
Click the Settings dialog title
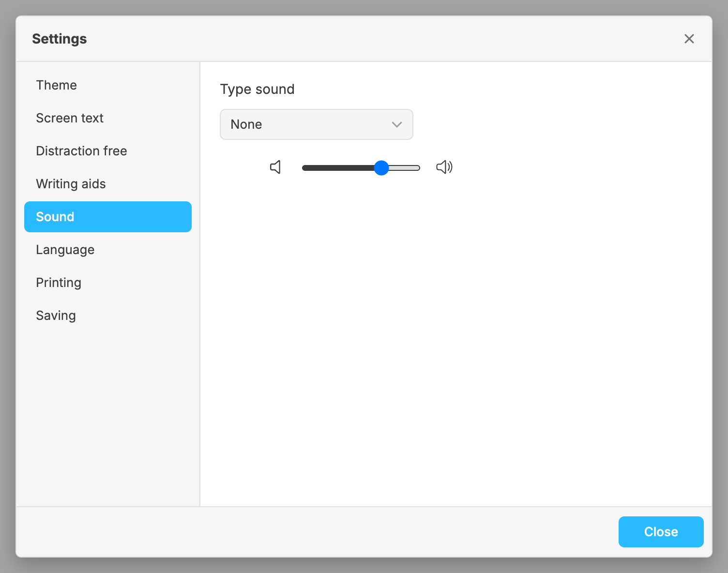[x=60, y=39]
